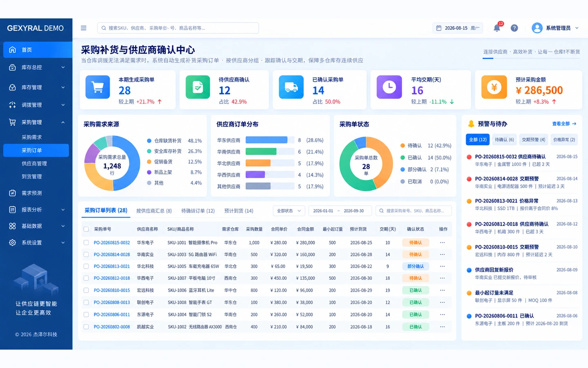Switch to 待确认订单 (12) tab
The image size is (588, 368).
coord(198,211)
